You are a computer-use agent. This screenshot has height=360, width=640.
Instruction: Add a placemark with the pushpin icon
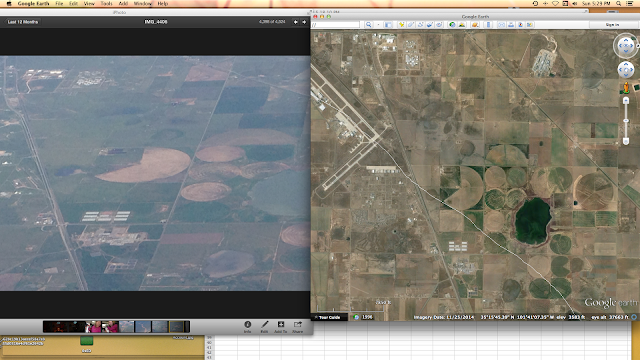402,24
